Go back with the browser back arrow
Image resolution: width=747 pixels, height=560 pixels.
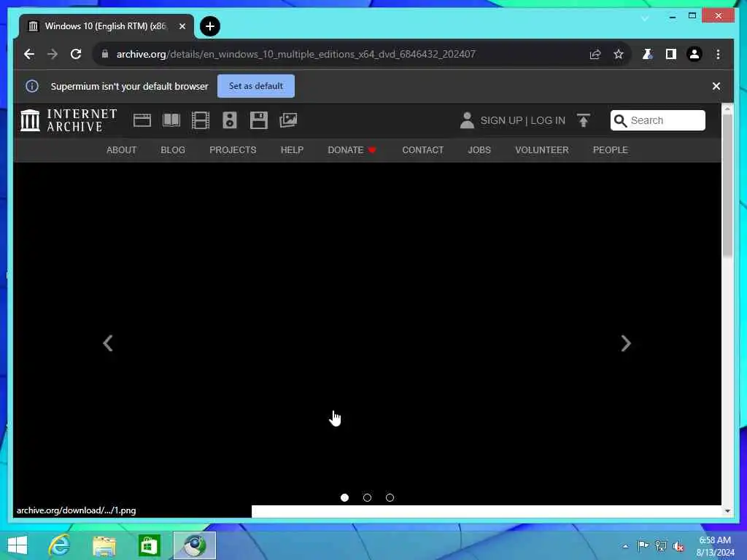tap(29, 54)
